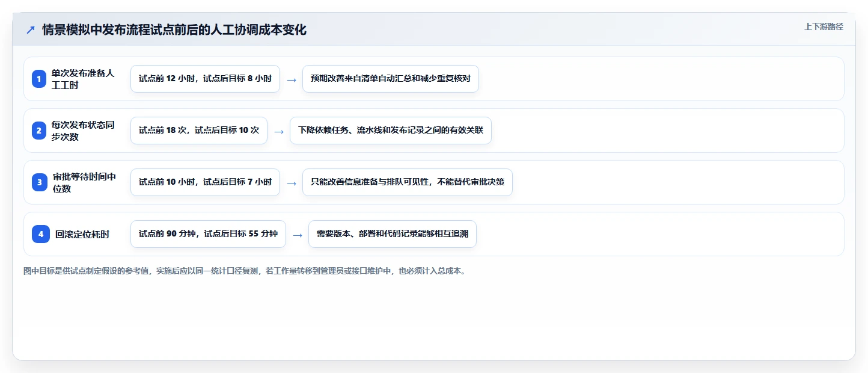Click the footnote starting 图中目标是供试点制定假设
Image resolution: width=868 pixels, height=373 pixels.
pos(245,271)
